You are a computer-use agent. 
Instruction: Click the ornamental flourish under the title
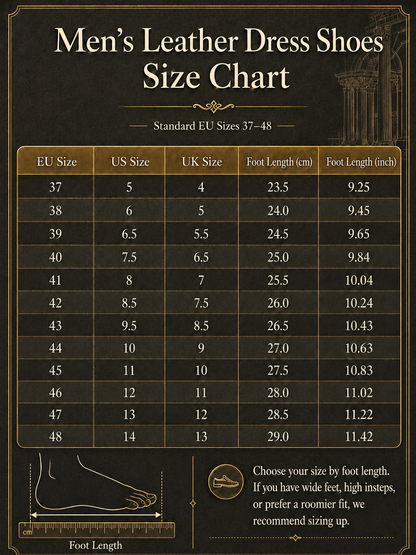(213, 106)
